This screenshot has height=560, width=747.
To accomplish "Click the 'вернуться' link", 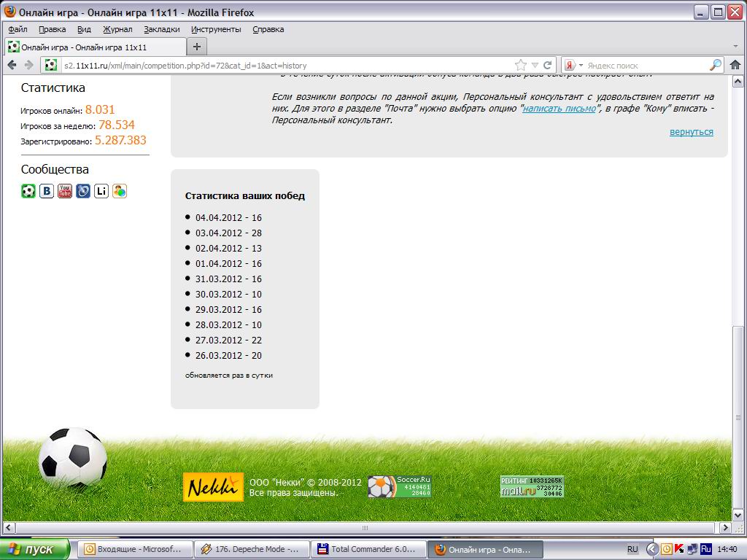I will point(691,132).
